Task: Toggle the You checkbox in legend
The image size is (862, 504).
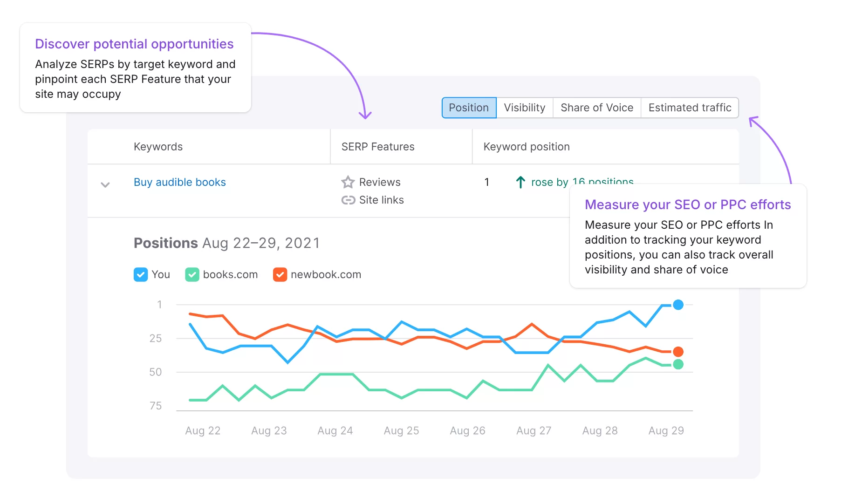Action: pyautogui.click(x=140, y=274)
